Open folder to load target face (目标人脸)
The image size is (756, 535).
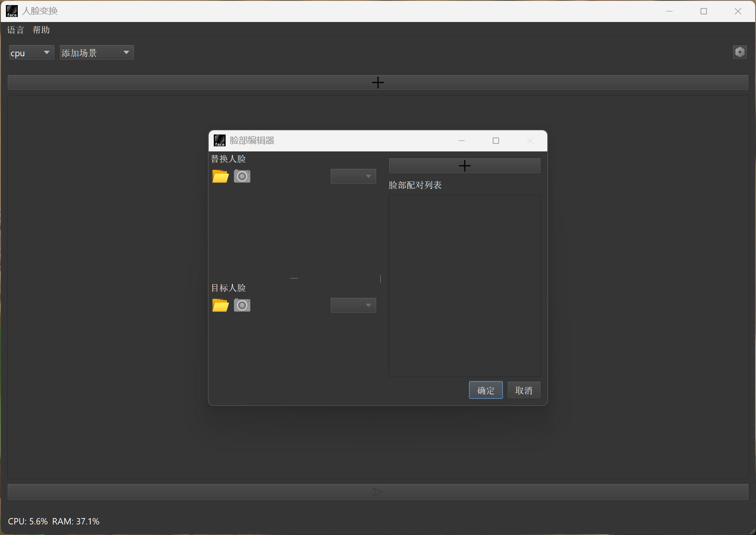click(220, 305)
